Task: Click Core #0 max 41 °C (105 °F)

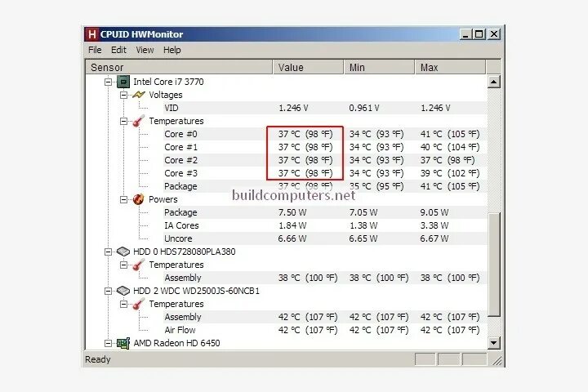Action: tap(450, 134)
